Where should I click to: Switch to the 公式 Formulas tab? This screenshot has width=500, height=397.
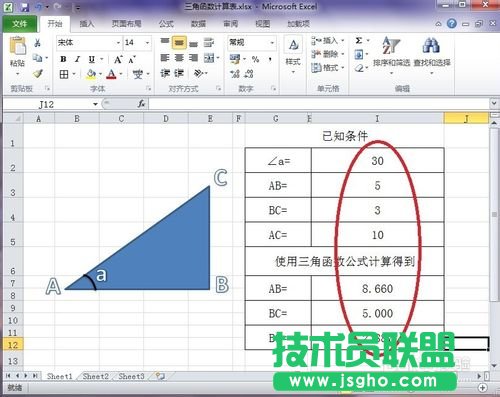[166, 24]
